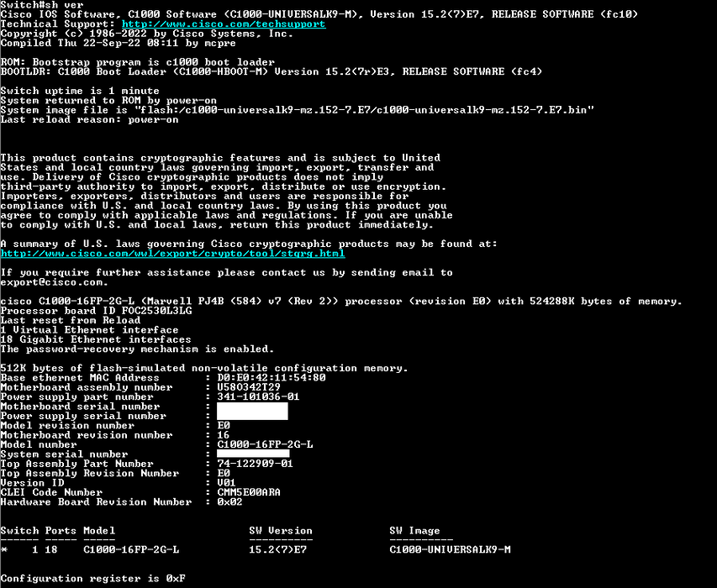Viewport: 717px width, 588px height.
Task: Click the cisco C1000-16FP-2G-L processor line
Action: [x=341, y=302]
